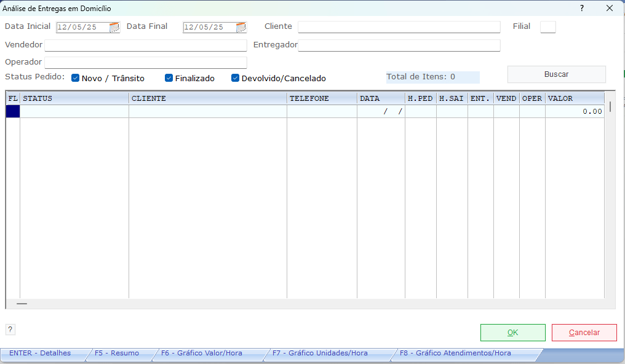625x364 pixels.
Task: Disable the Devolvido/Cancelado checkbox
Action: (x=235, y=78)
